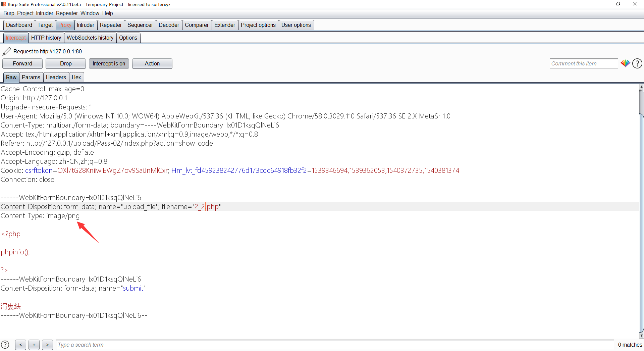The width and height of the screenshot is (644, 351).
Task: Open search help icon at bottom left
Action: 5,345
